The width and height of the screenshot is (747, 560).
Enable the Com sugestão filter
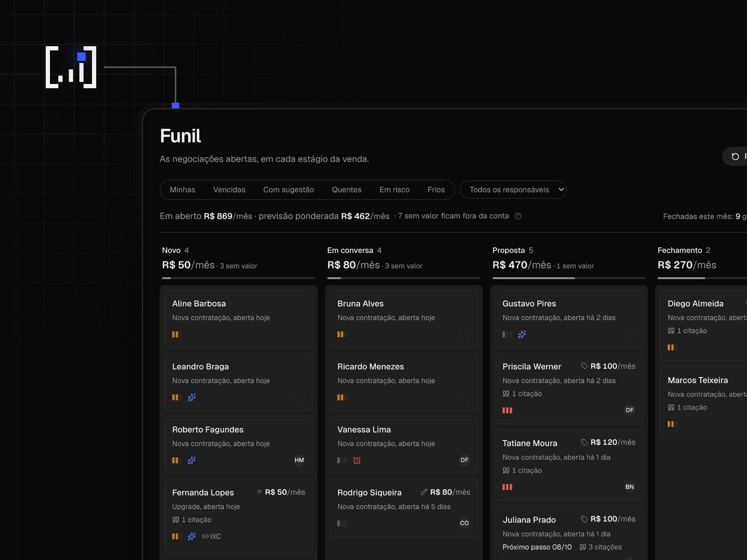point(289,189)
